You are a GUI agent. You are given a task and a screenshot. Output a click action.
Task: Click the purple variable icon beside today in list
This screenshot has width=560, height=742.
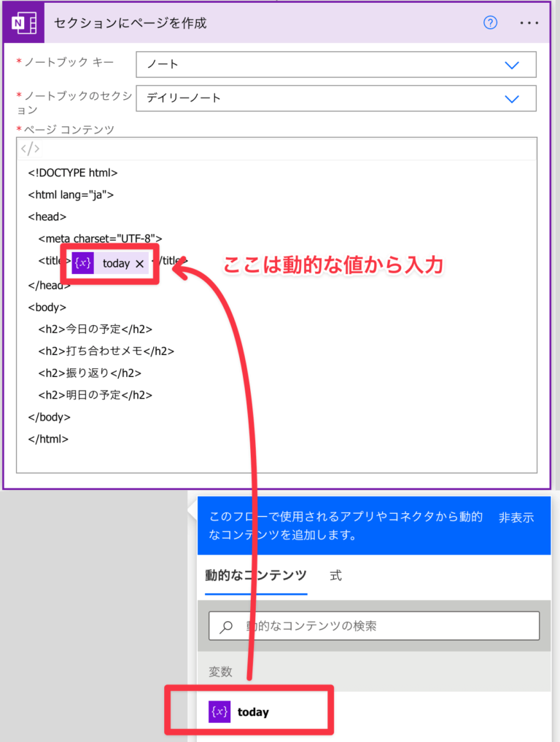pyautogui.click(x=219, y=711)
